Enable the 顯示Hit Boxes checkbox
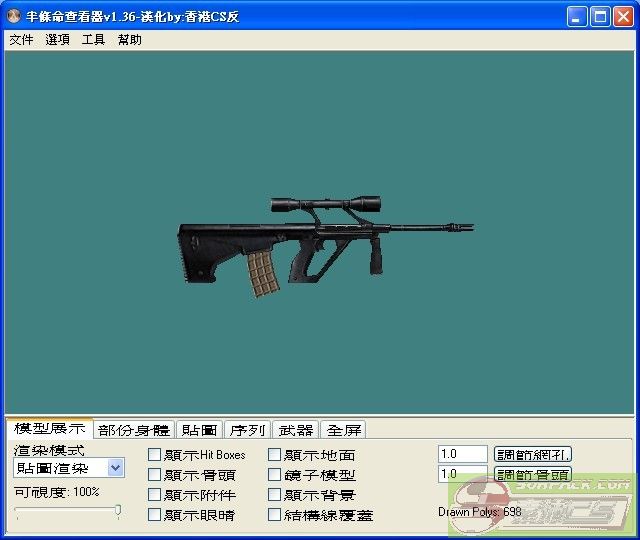This screenshot has width=640, height=540. click(x=154, y=455)
